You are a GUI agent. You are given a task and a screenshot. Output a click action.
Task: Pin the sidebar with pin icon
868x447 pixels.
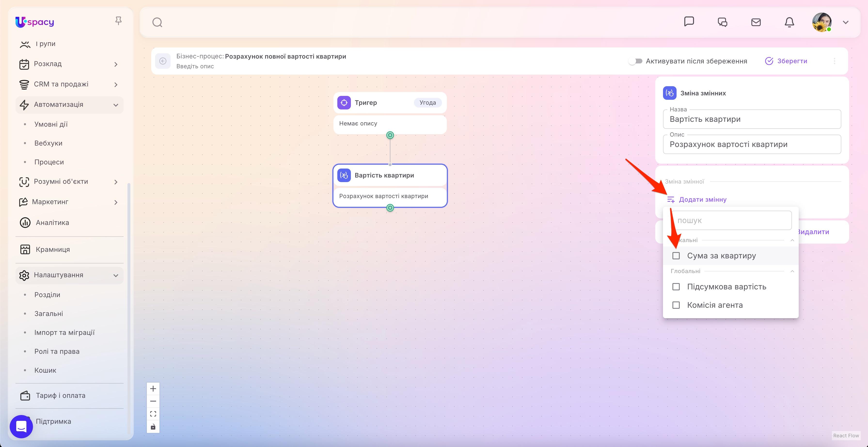(x=118, y=21)
